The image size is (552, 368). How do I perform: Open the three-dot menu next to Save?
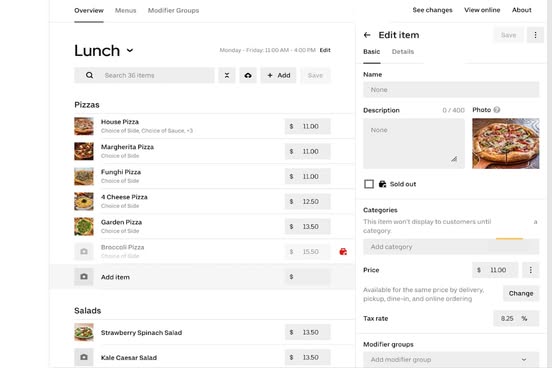pyautogui.click(x=535, y=35)
